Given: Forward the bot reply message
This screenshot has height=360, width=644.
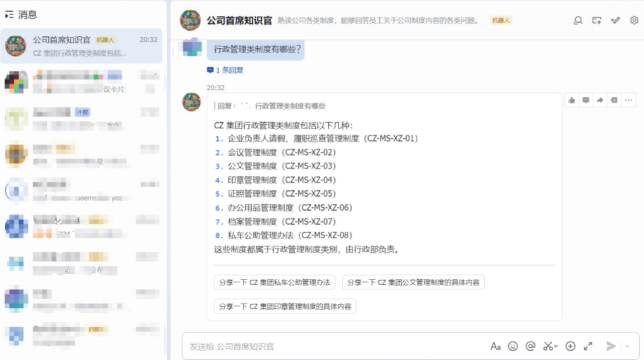Looking at the screenshot, I should 600,100.
